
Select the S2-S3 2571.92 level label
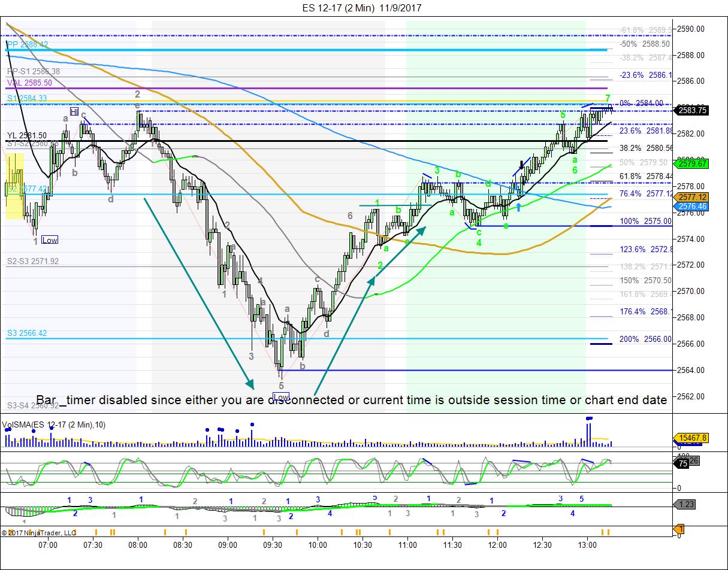(x=33, y=261)
